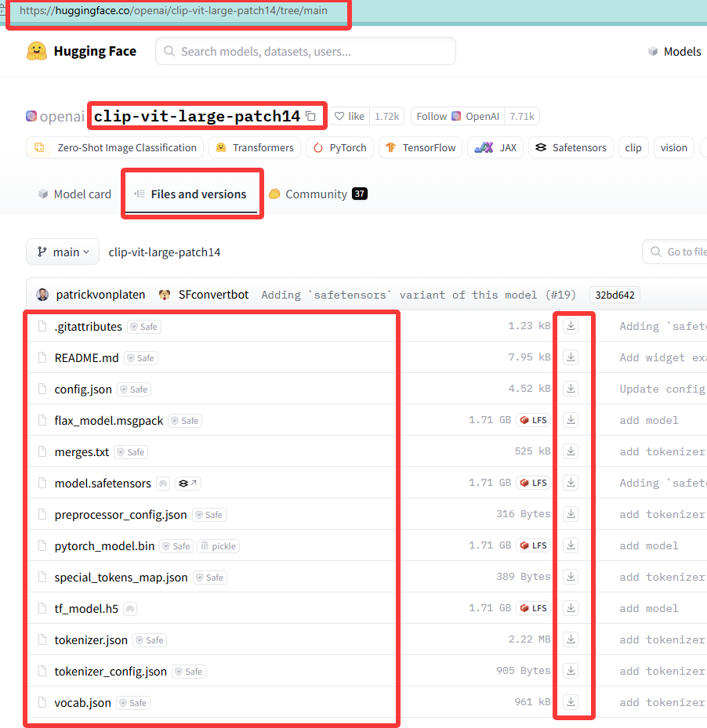The width and height of the screenshot is (707, 728).
Task: Open the latest commit message link (#19)
Action: pos(419,295)
